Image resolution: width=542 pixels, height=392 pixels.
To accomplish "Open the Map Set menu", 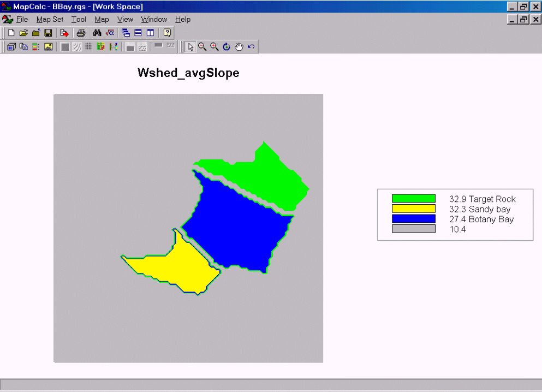I will 50,19.
